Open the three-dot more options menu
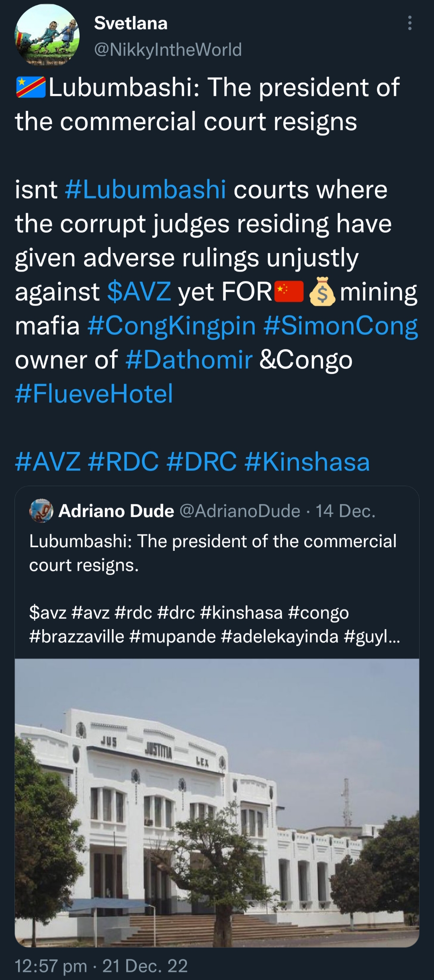This screenshot has height=980, width=434. point(409,23)
